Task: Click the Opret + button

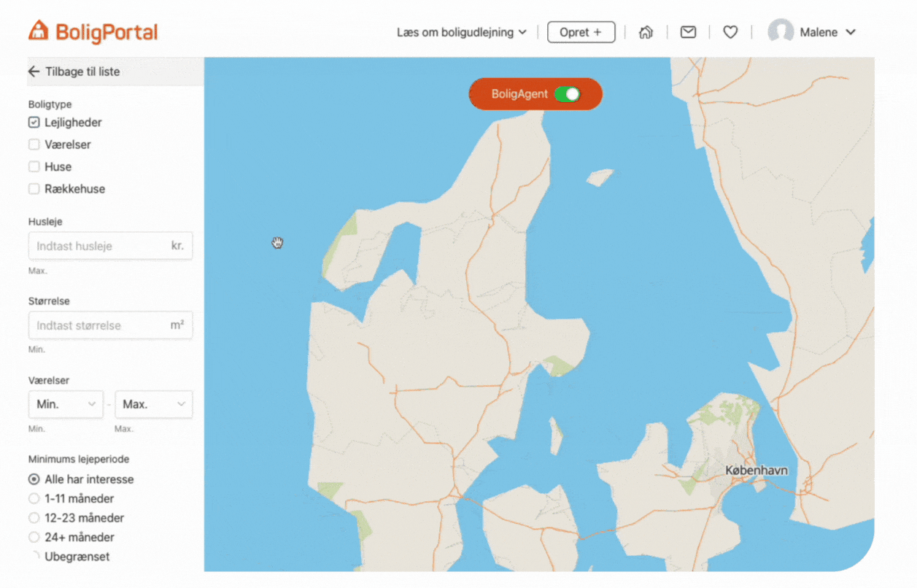Action: [581, 32]
